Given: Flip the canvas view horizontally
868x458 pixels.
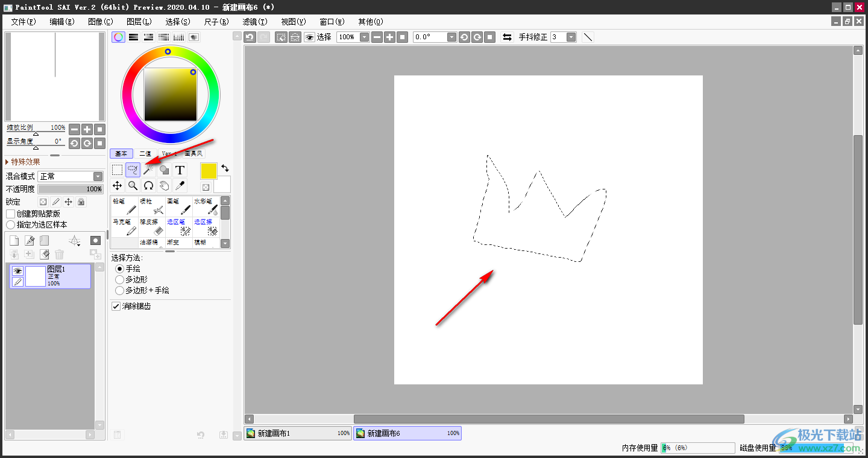Looking at the screenshot, I should point(508,37).
